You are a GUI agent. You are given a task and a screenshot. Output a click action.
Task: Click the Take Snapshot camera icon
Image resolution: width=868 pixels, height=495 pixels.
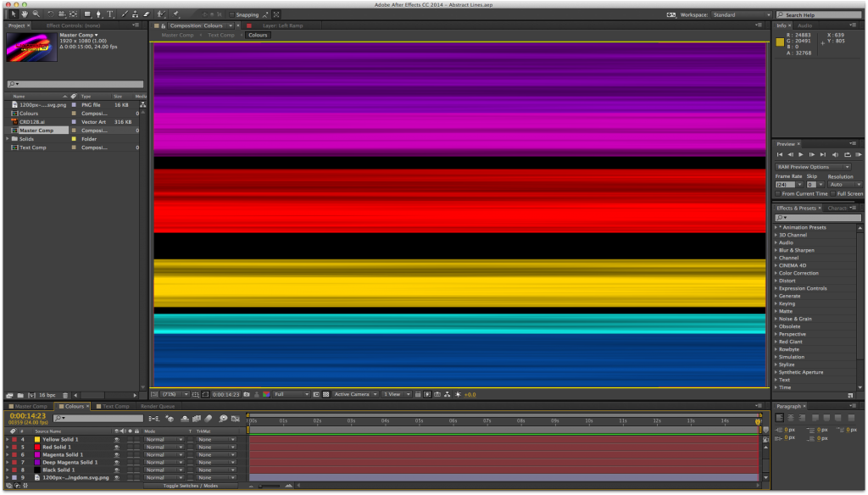(245, 394)
